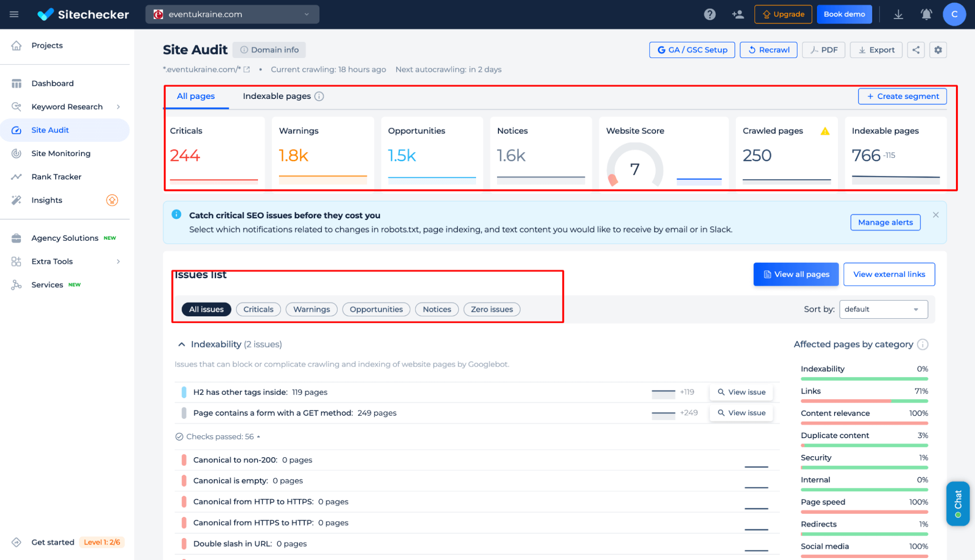Click the share icon next to Export
975x560 pixels.
point(915,50)
